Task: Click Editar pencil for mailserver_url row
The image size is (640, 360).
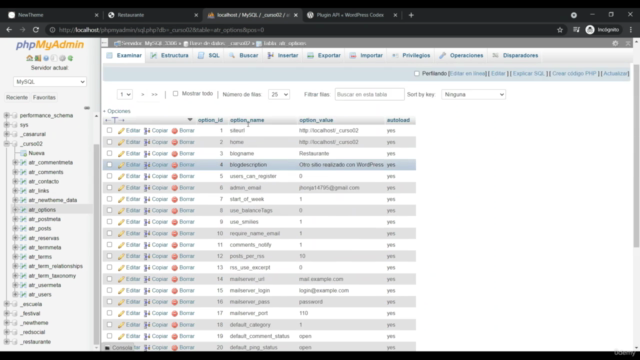Action: (x=121, y=279)
